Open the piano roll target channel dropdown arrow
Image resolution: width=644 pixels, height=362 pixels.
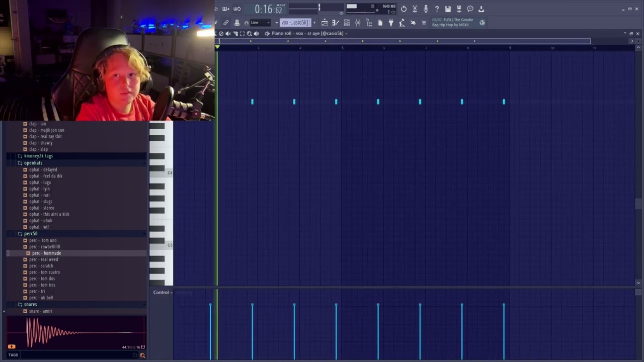[346, 33]
